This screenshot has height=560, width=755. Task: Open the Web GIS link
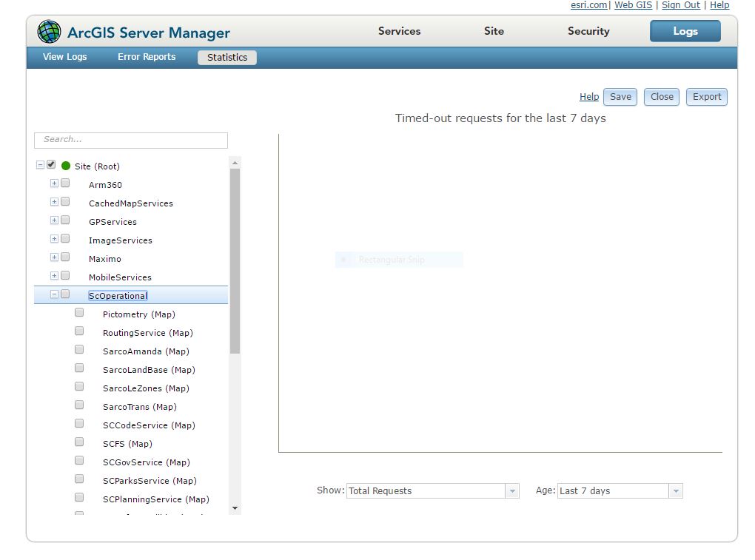[x=633, y=5]
